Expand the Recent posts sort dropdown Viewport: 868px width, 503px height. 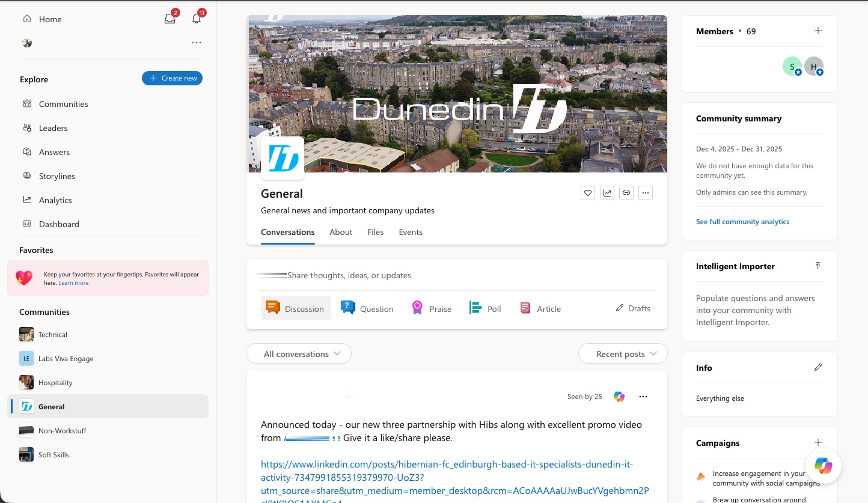623,354
